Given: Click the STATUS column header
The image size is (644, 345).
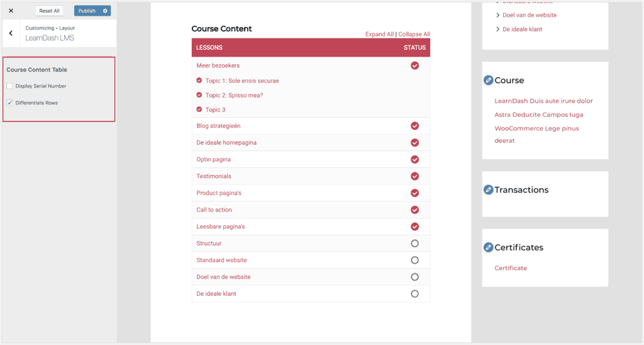Looking at the screenshot, I should pyautogui.click(x=414, y=48).
